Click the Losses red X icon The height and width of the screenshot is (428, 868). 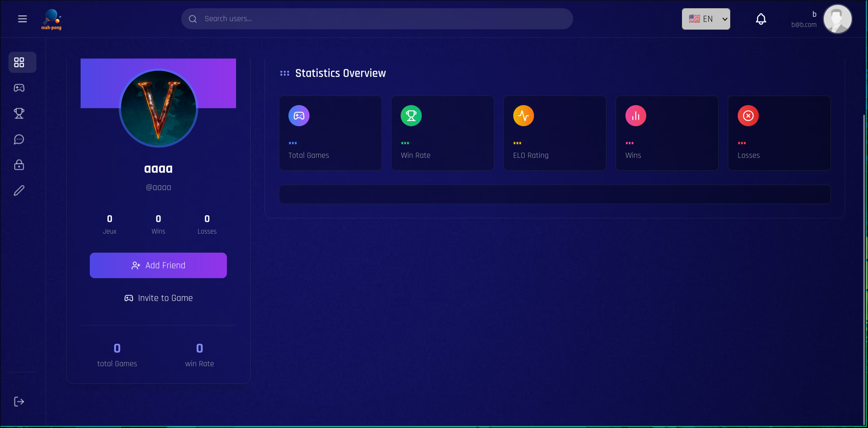(748, 116)
